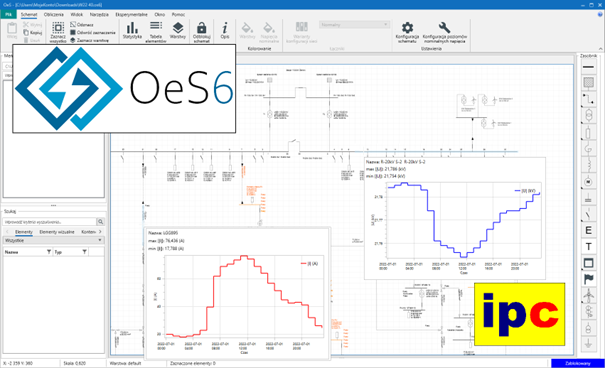Select the flag marker tool
The height and width of the screenshot is (368, 605).
(x=588, y=279)
